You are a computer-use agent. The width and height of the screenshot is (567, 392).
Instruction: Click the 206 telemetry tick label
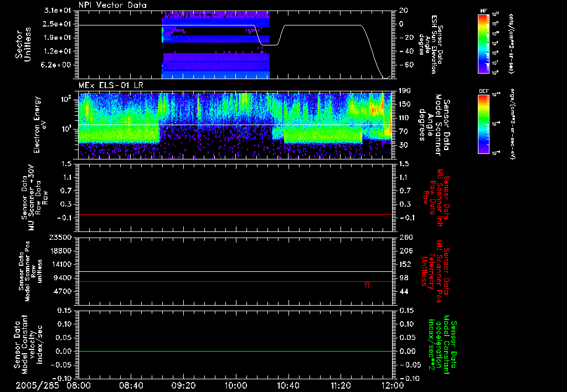[x=405, y=251]
